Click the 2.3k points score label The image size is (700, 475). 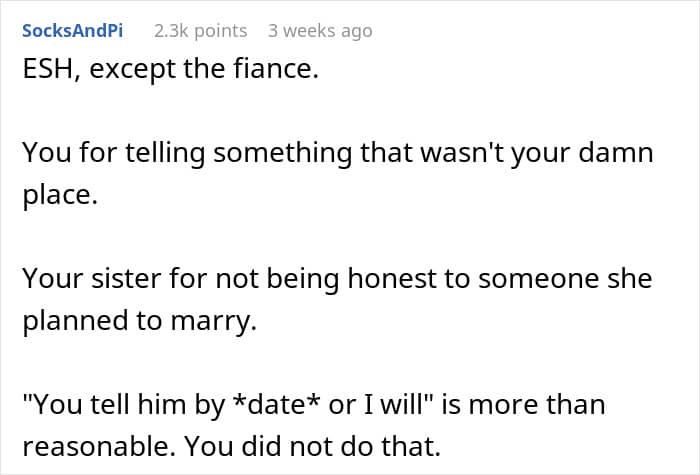tap(200, 31)
